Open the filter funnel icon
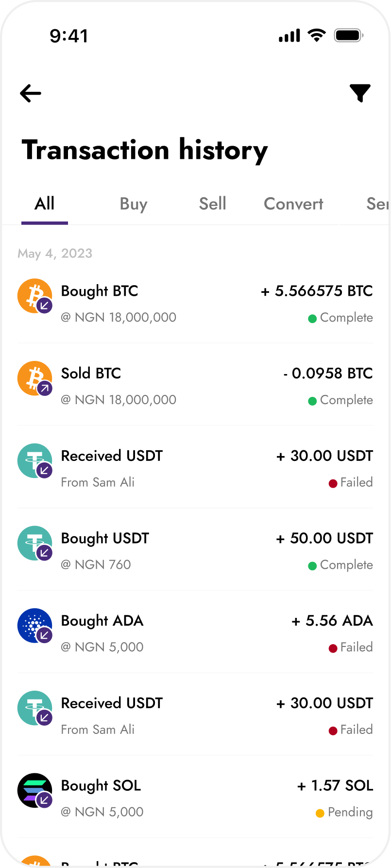Viewport: 391px width, 868px height. click(x=360, y=93)
